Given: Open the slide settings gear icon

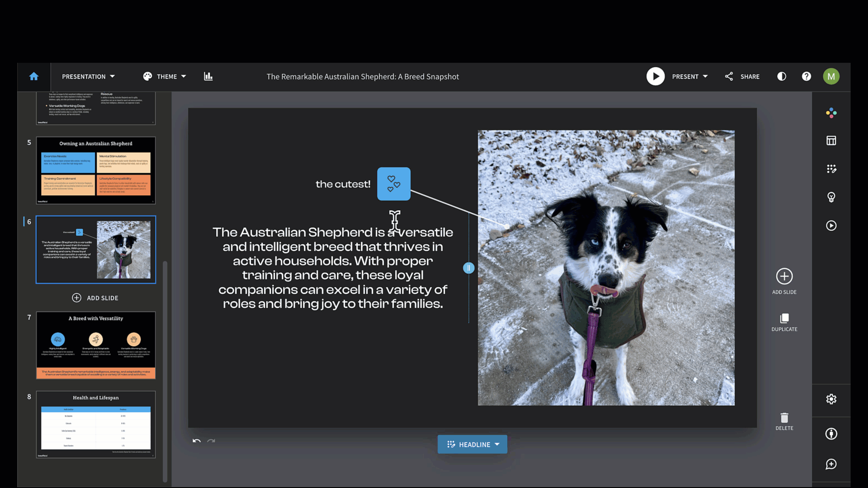Looking at the screenshot, I should (x=831, y=399).
